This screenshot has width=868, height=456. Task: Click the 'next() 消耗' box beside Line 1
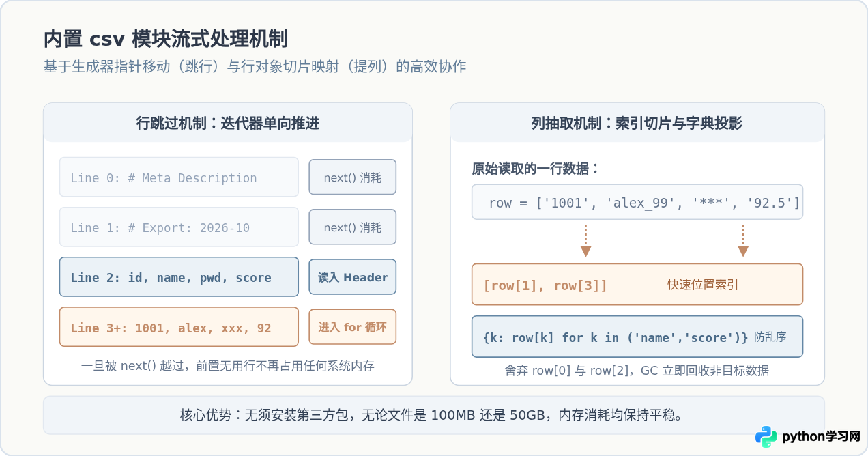coord(353,227)
